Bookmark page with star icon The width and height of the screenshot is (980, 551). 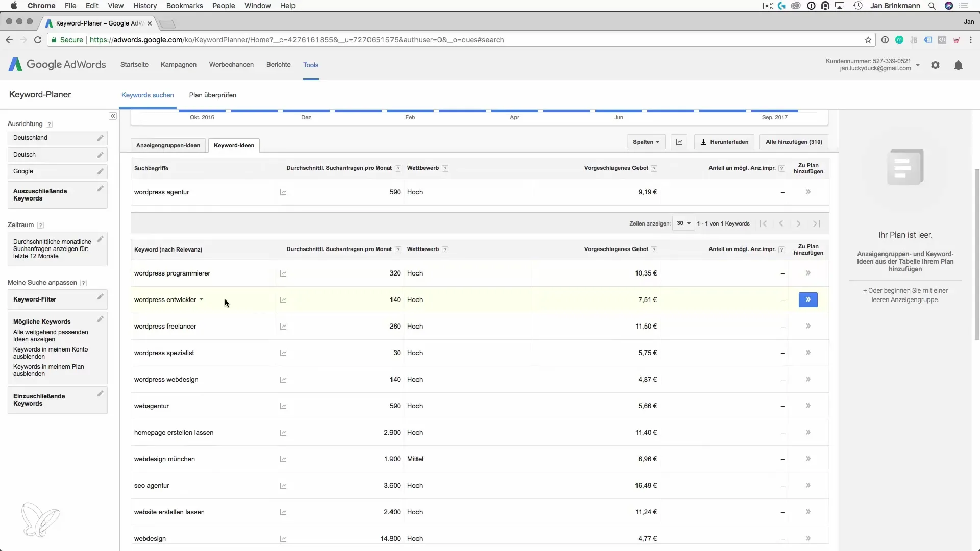(868, 40)
